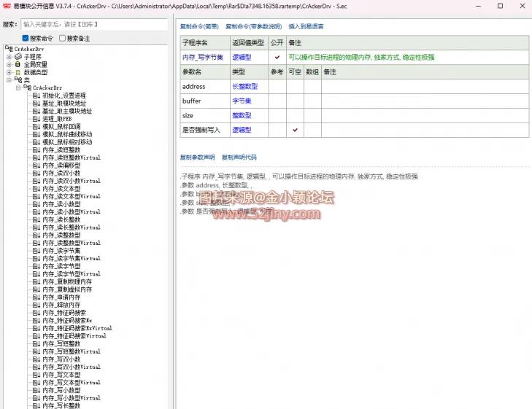The width and height of the screenshot is (532, 409).
Task: Click the 子程序名 column header
Action: 205,43
